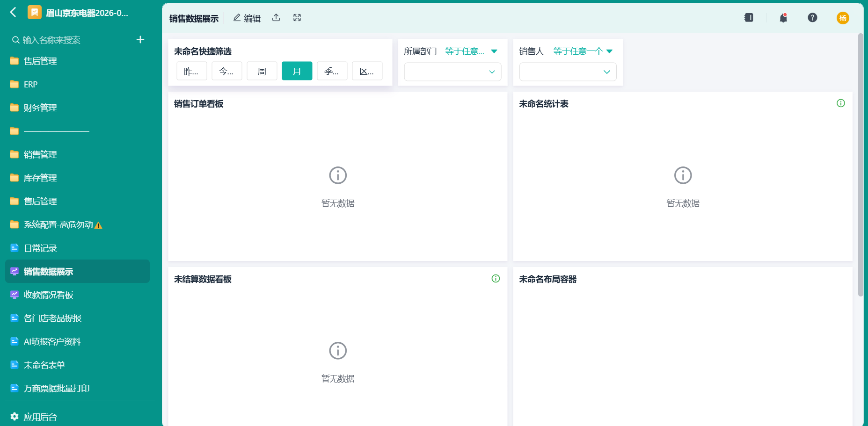Select the 周 quick filter
Screen dimensions: 868x426
click(262, 71)
